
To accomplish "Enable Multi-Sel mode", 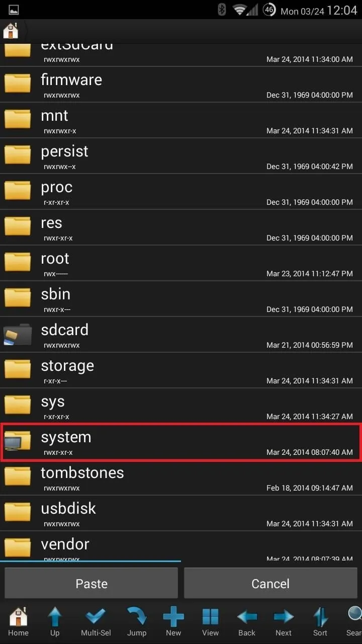I will [96, 622].
